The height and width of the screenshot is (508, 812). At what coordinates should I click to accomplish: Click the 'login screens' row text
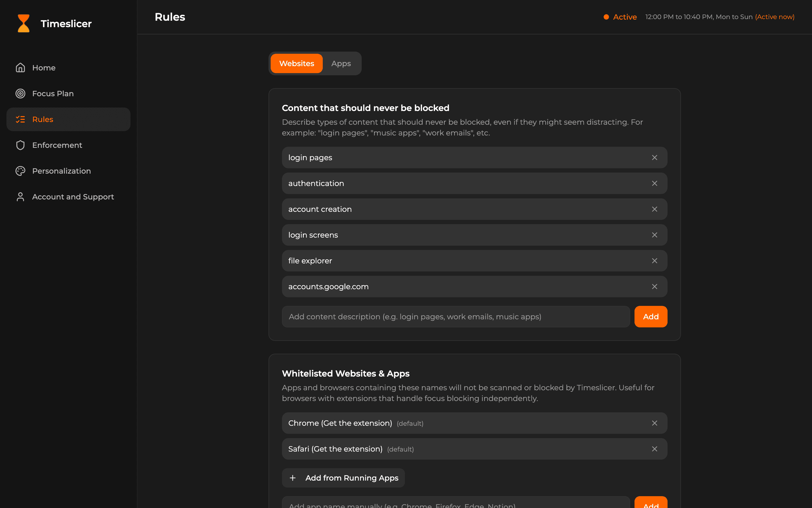pyautogui.click(x=313, y=235)
